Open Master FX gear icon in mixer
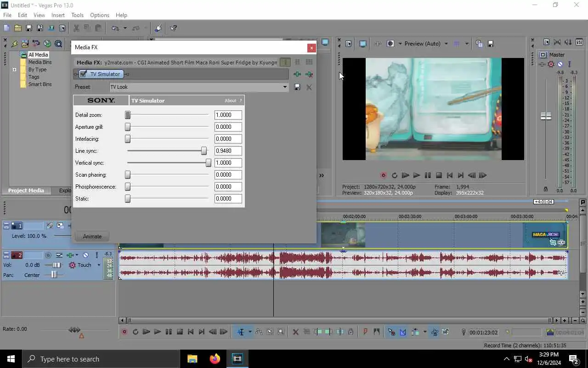 (551, 64)
